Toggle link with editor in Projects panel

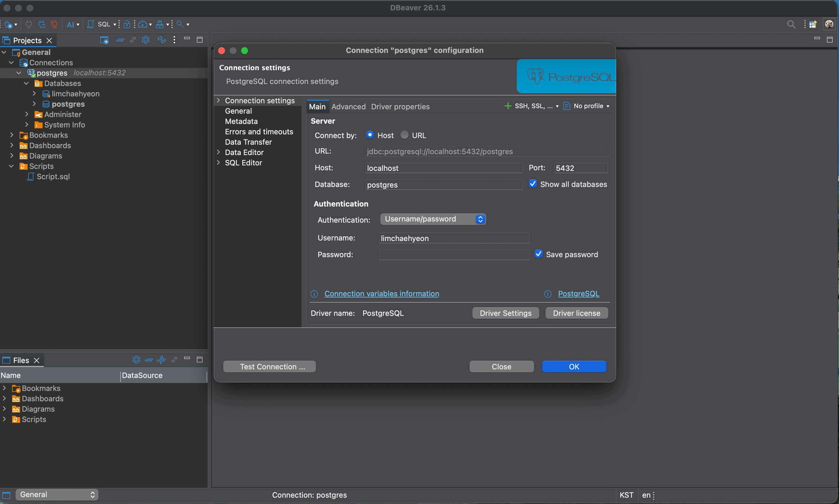133,40
